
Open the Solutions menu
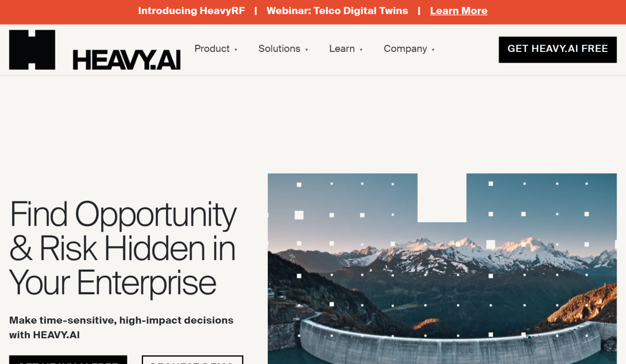click(279, 49)
